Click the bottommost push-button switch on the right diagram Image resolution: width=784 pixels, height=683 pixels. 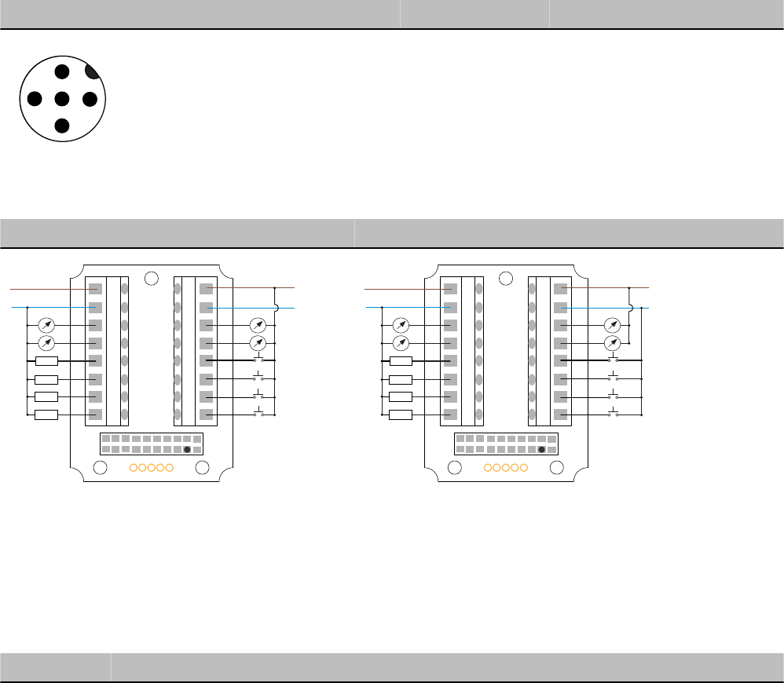(x=613, y=412)
